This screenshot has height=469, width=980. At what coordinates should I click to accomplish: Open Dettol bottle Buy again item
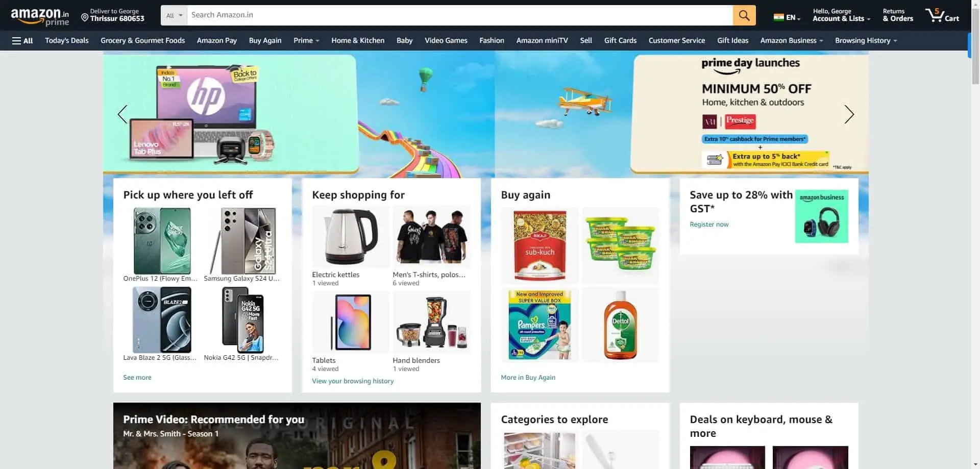tap(621, 325)
